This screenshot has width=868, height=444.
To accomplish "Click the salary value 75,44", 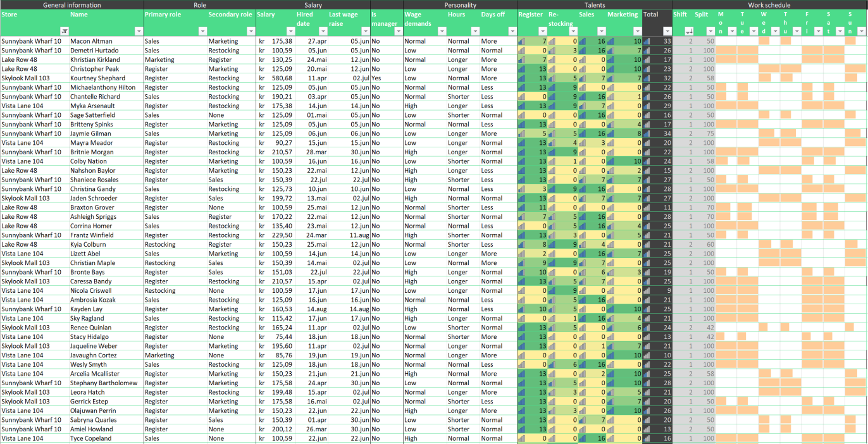I will 283,336.
